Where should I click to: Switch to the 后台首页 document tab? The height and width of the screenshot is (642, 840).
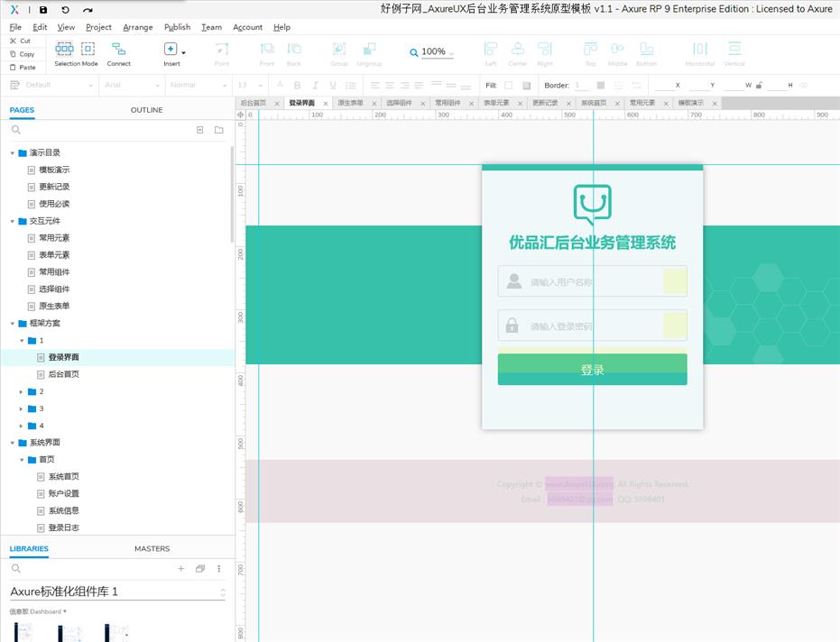coord(254,103)
